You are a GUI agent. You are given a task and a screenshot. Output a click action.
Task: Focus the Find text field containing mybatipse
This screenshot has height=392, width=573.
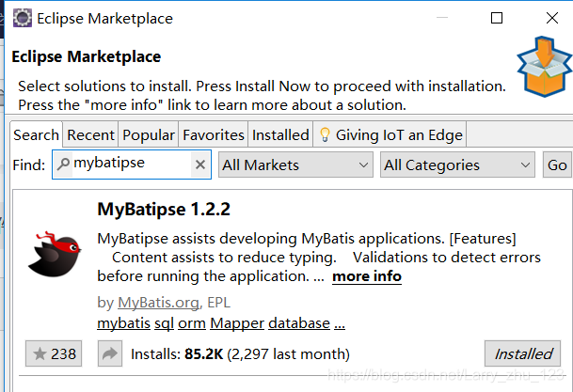pos(132,165)
